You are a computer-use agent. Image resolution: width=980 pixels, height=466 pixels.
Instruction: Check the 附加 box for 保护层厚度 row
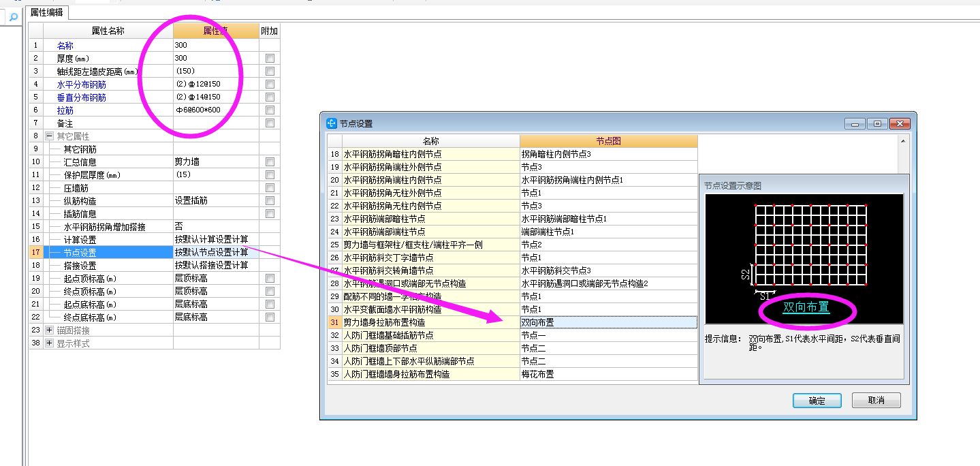pyautogui.click(x=270, y=174)
